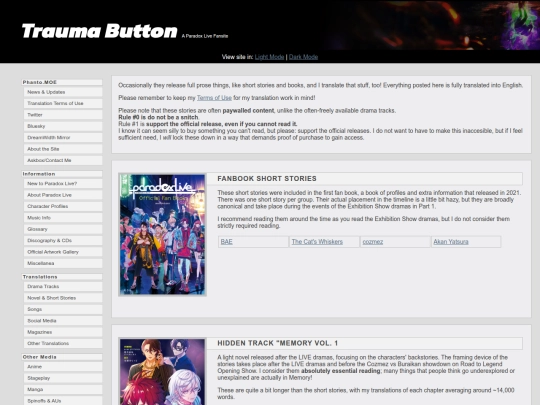Go to Official Artwork Gallery

[x=63, y=252]
